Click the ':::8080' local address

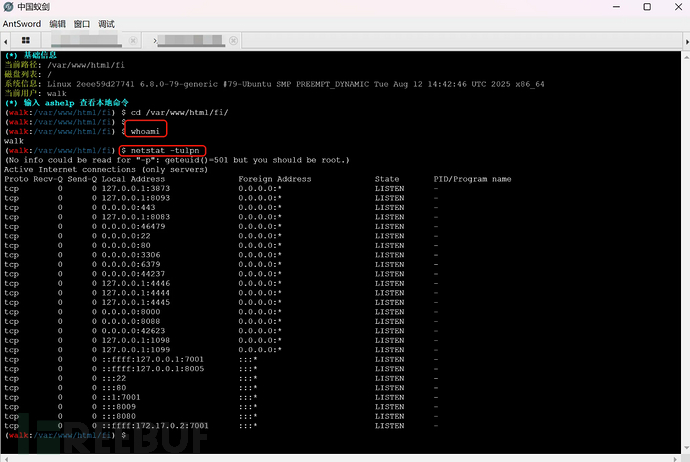(x=119, y=416)
